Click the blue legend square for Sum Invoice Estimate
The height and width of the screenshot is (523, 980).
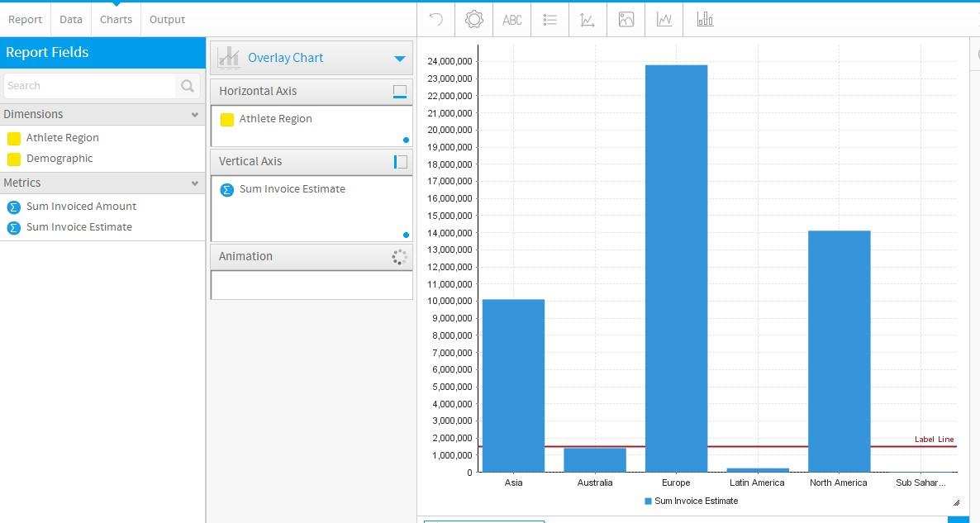[648, 502]
